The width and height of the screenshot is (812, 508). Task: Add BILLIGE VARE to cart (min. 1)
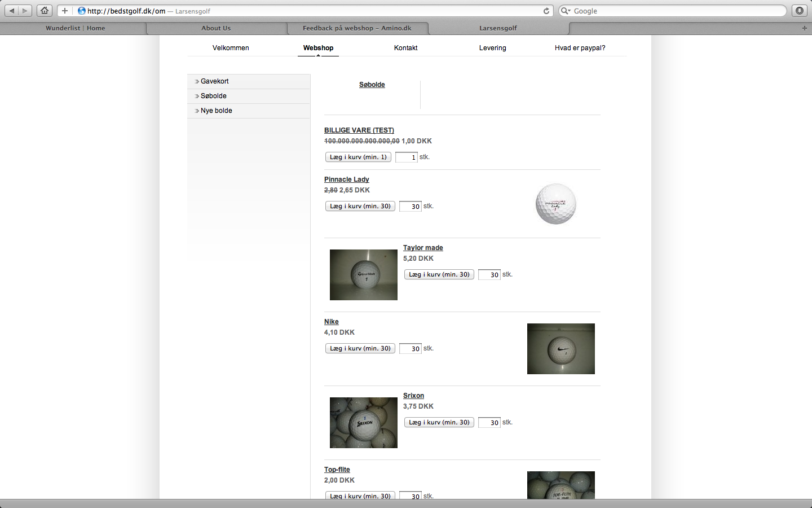[x=358, y=157]
